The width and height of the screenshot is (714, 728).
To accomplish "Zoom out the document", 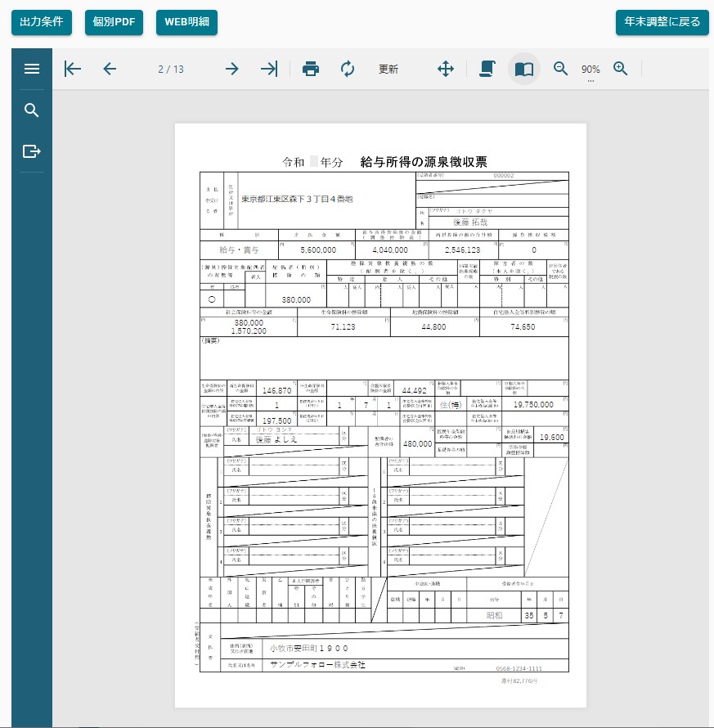I will [x=560, y=69].
